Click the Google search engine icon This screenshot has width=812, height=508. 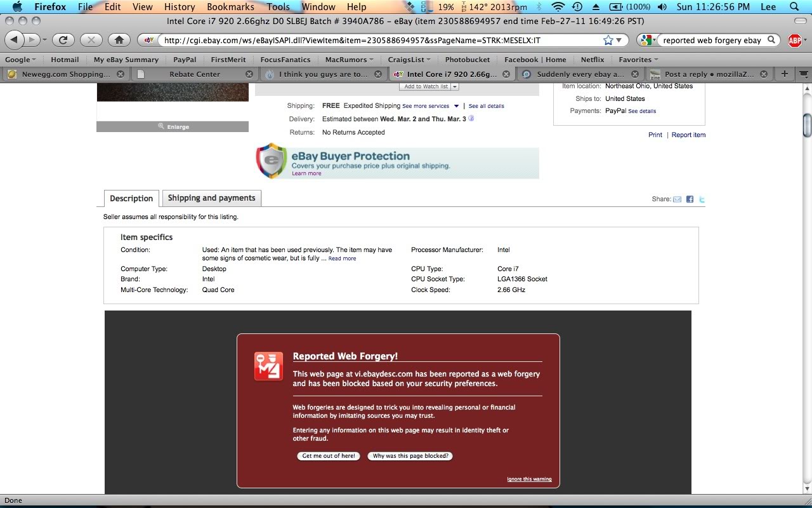(645, 40)
